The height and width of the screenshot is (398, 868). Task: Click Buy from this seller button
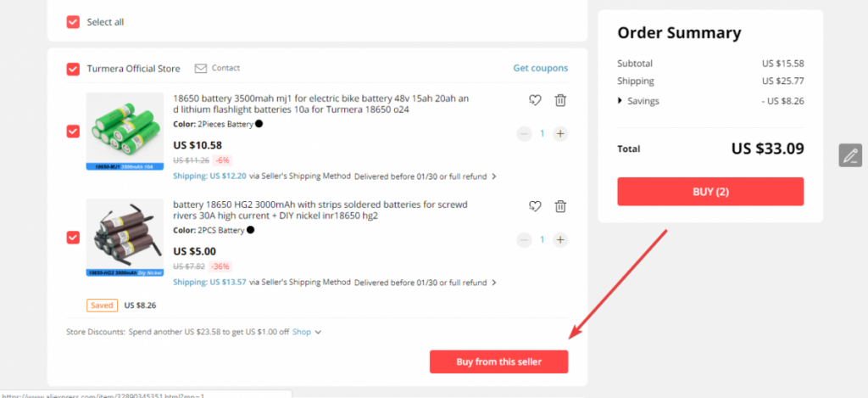[x=498, y=362]
